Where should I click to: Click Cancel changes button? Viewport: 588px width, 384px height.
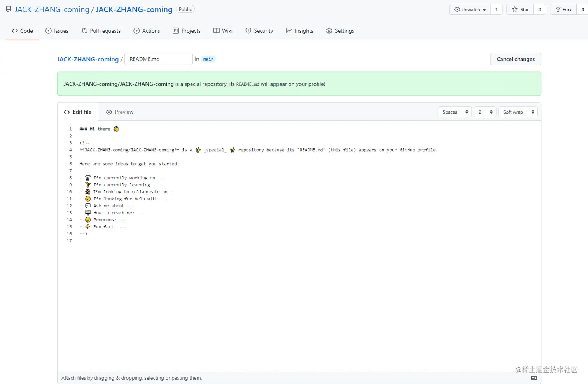(516, 59)
